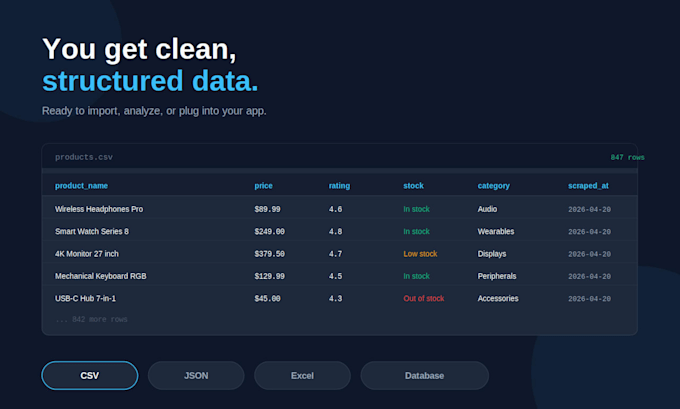Click the 4.8 rating value

[x=336, y=232]
